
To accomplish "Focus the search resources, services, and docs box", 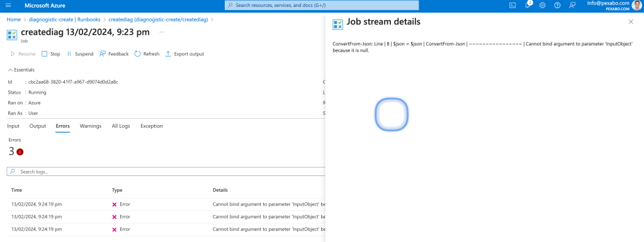I will pyautogui.click(x=322, y=5).
